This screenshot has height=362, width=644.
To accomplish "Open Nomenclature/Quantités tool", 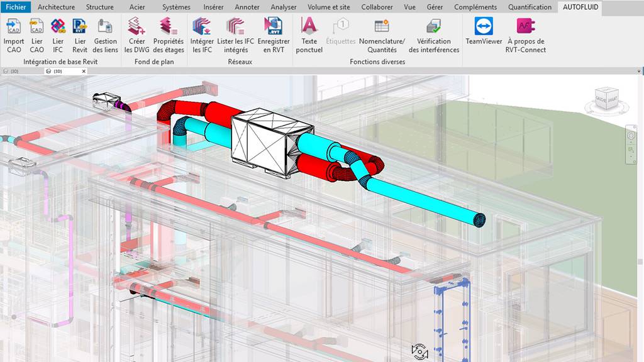I will point(382,27).
